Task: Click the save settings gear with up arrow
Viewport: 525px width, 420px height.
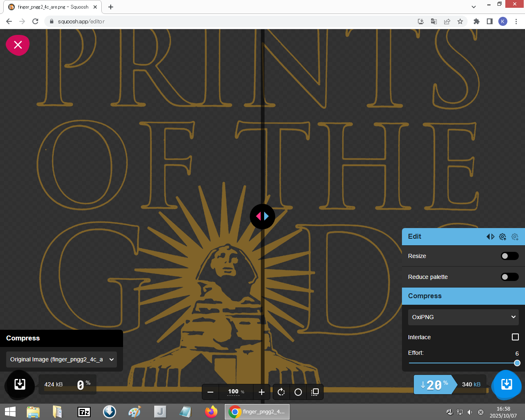Action: coord(502,237)
